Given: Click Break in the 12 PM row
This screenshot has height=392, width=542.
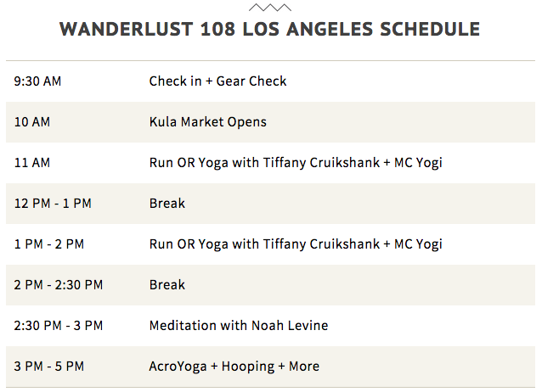Looking at the screenshot, I should coord(167,204).
